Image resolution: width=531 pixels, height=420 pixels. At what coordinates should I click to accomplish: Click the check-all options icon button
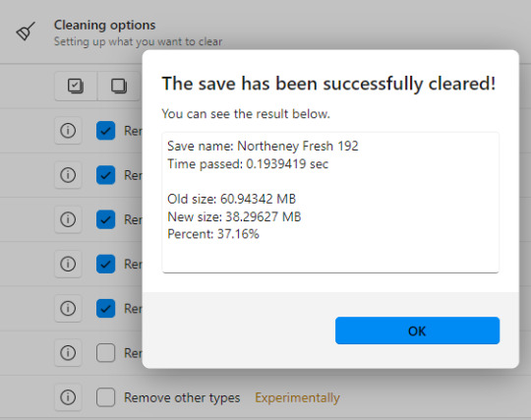76,86
